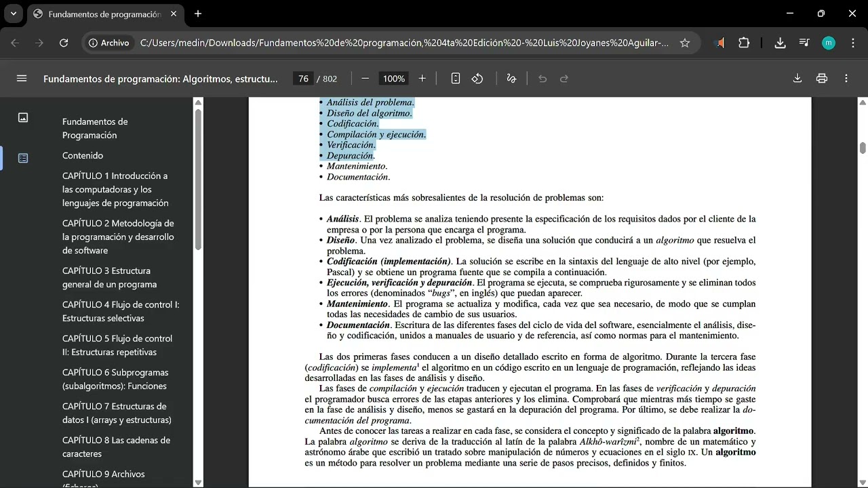868x488 pixels.
Task: Bookmark this page with the star icon
Action: 685,43
